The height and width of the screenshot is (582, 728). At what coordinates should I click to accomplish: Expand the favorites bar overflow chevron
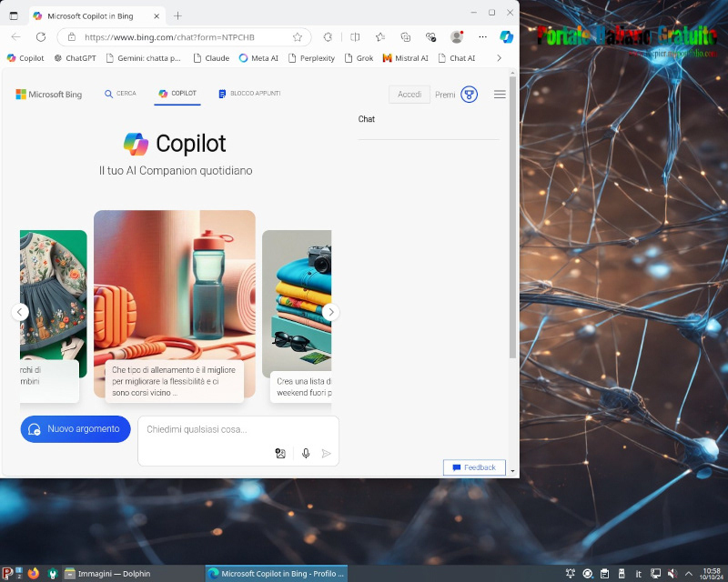tap(499, 58)
